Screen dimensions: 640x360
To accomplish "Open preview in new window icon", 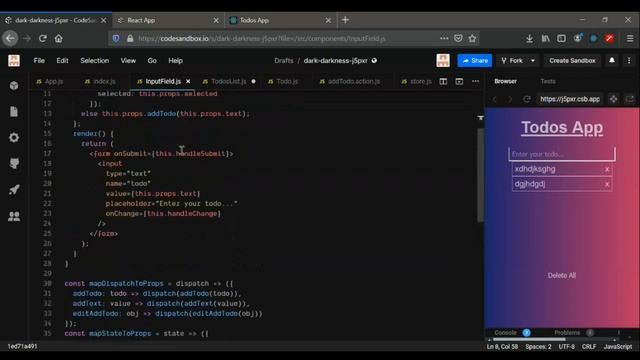I will point(630,99).
